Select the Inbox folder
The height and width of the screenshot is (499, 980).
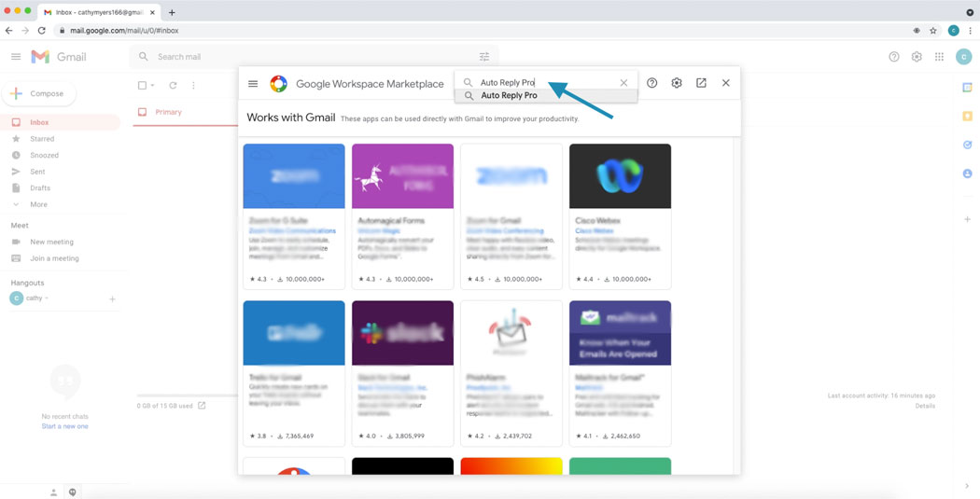[60, 122]
